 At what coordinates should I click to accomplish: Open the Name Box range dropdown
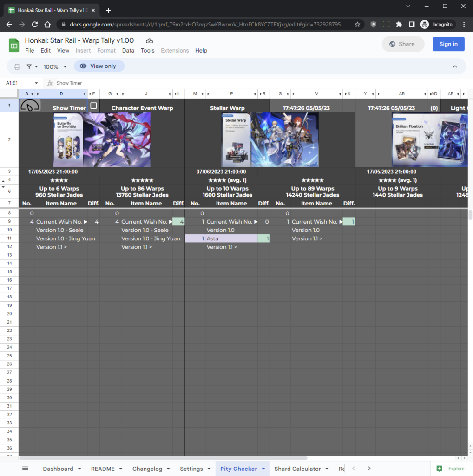pyautogui.click(x=36, y=82)
